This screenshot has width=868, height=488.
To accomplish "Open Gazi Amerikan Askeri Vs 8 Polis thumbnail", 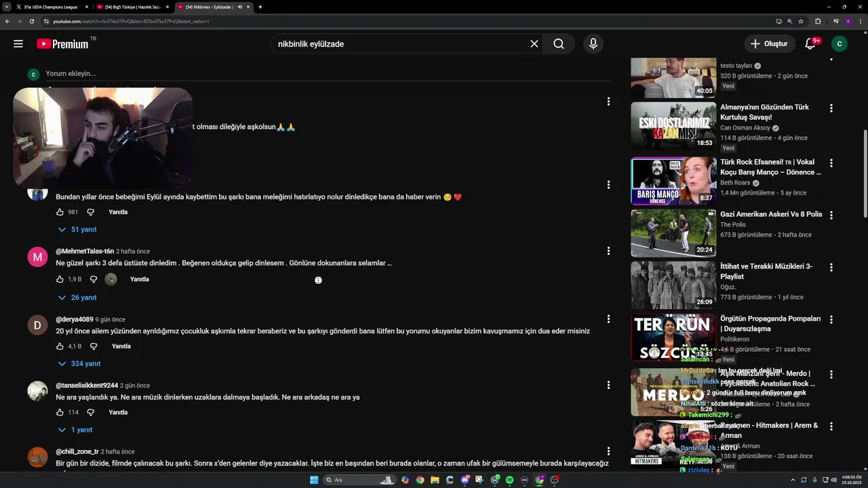I will tap(673, 233).
